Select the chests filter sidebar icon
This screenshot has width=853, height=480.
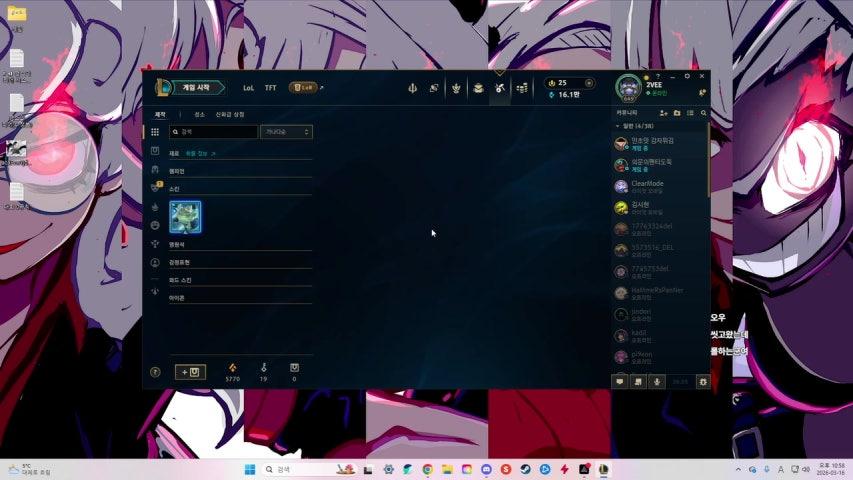coord(155,151)
